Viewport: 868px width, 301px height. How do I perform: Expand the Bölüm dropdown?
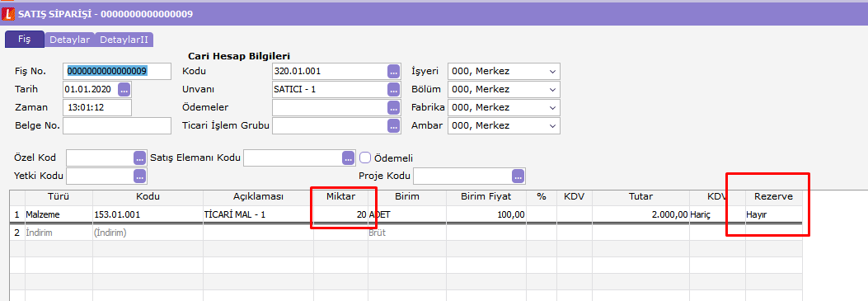click(552, 89)
